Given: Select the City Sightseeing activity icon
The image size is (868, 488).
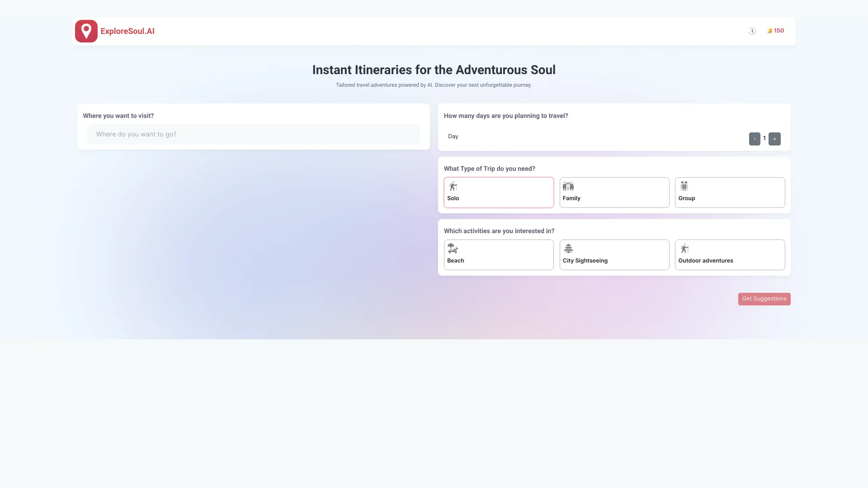Looking at the screenshot, I should (x=567, y=249).
